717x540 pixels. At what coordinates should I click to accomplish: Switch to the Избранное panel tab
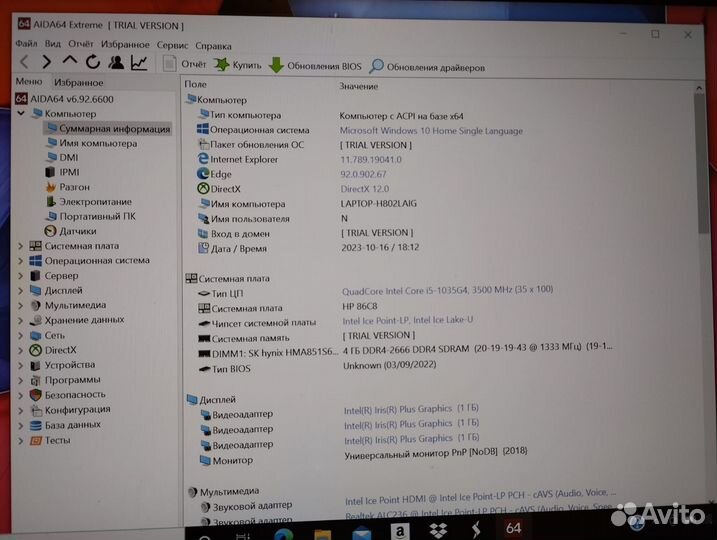(79, 82)
